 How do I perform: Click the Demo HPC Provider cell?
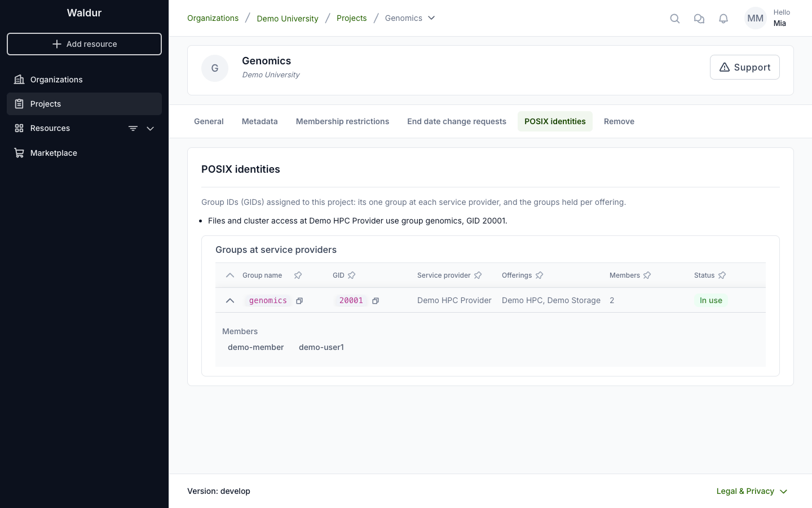tap(454, 300)
